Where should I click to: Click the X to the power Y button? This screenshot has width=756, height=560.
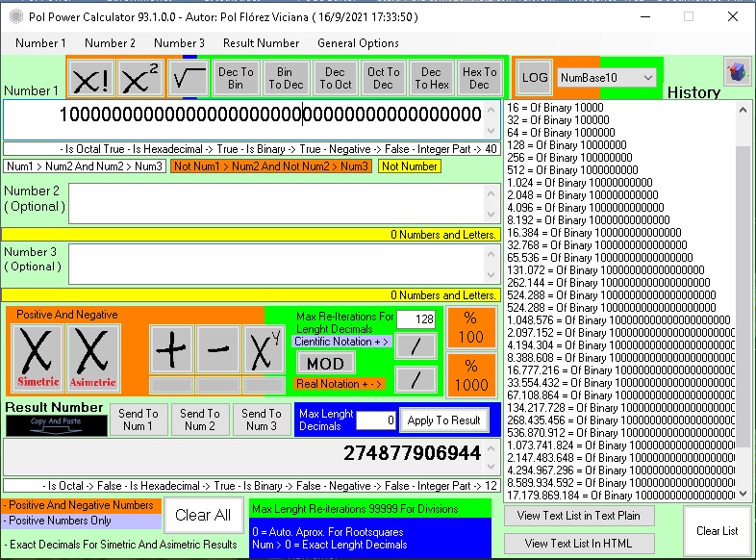pos(264,349)
